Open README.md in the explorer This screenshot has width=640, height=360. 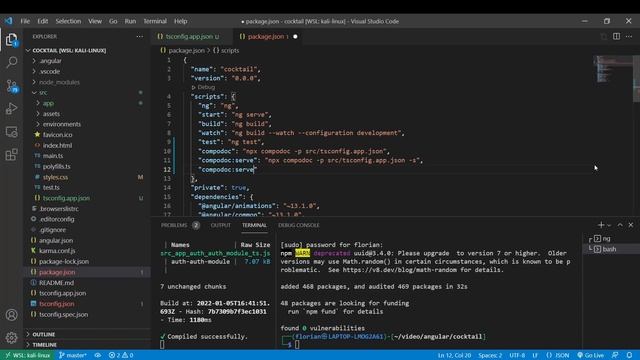(56, 282)
